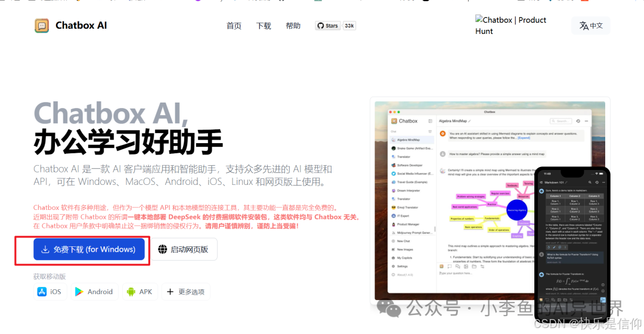
Task: Click the download arrow icon on 免费下载
Action: 45,249
